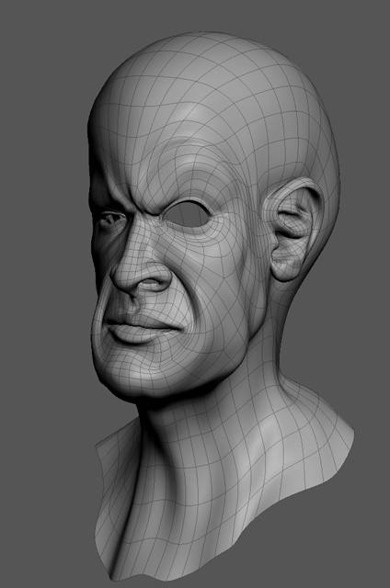Screen dimensions: 390x588
Task: Select the shadowed eye with the eyeball
Action: click(110, 219)
